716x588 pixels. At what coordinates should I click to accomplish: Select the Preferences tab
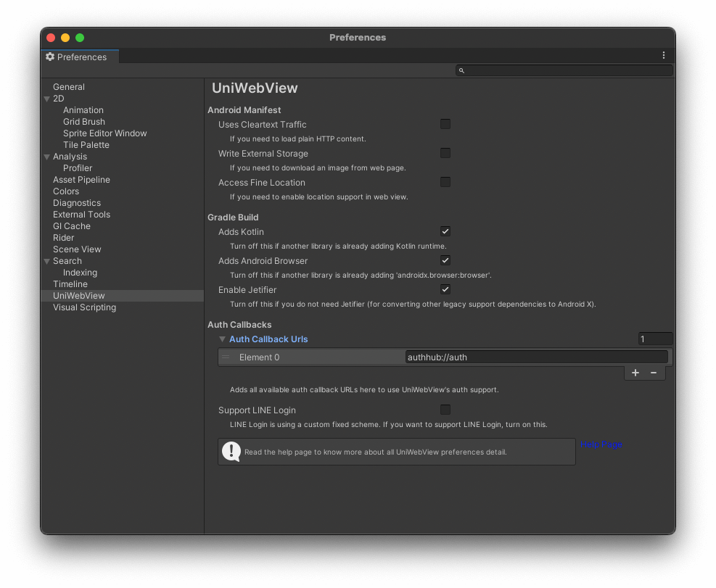(77, 57)
